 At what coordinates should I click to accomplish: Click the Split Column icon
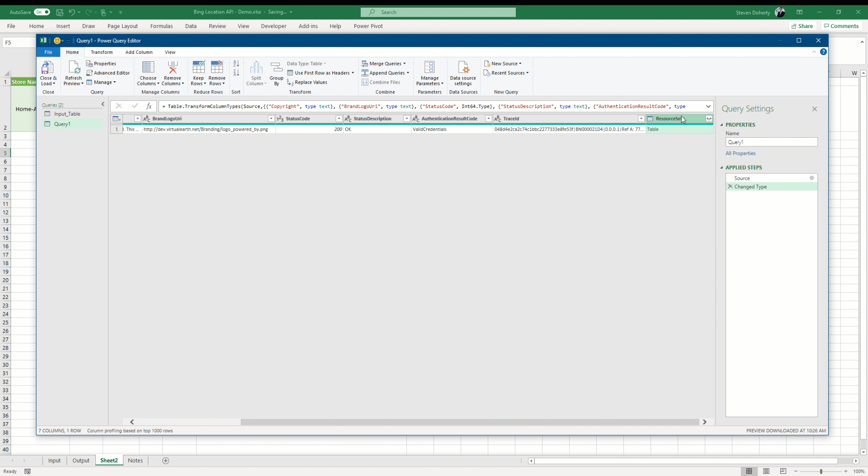(256, 67)
